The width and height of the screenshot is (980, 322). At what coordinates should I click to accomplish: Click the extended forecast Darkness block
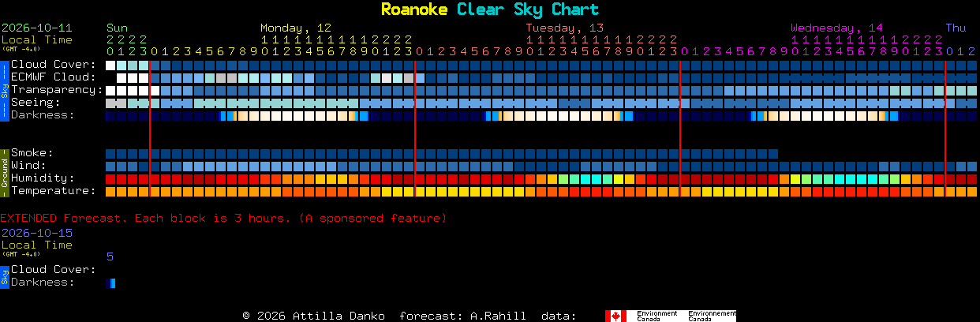[x=110, y=283]
